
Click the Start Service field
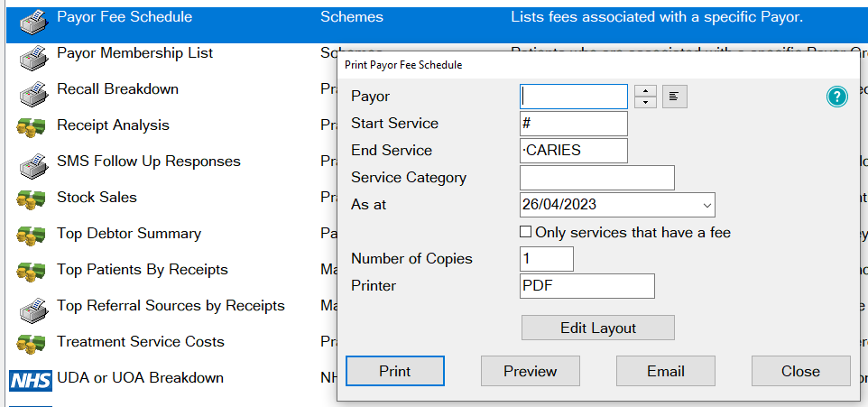pos(574,124)
